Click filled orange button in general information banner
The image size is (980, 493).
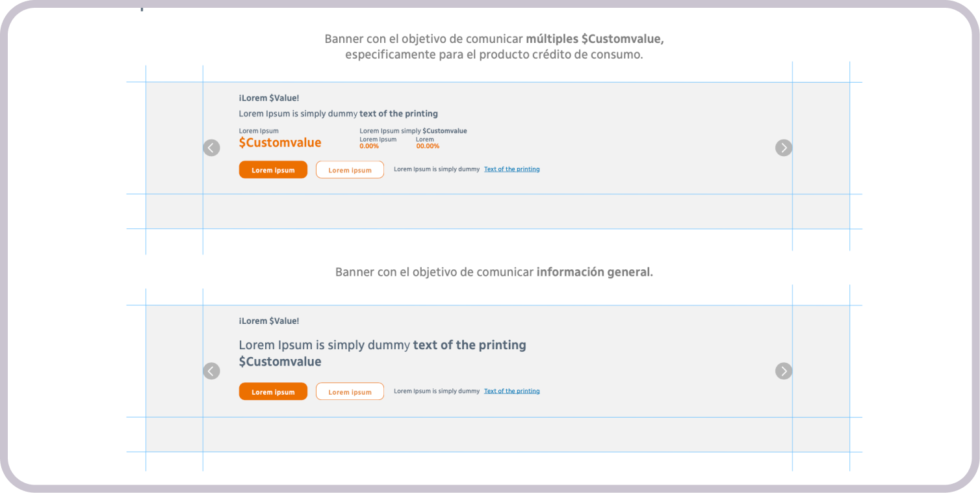tap(273, 392)
